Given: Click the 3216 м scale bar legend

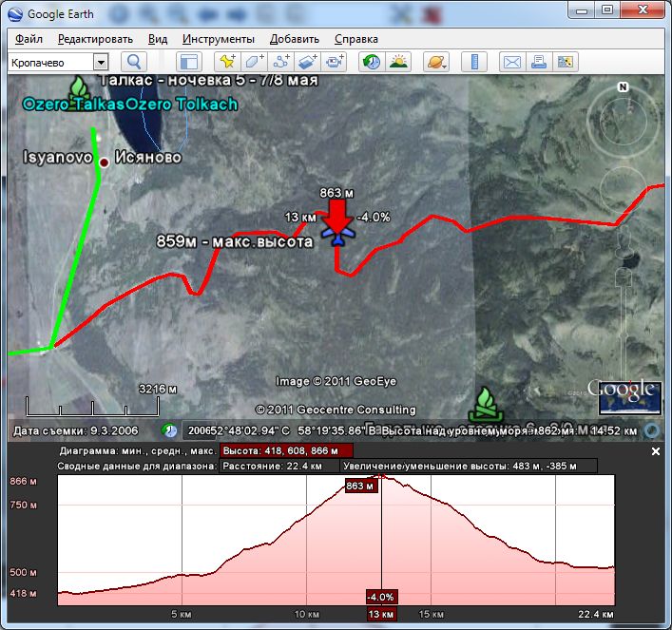Looking at the screenshot, I should pyautogui.click(x=93, y=402).
